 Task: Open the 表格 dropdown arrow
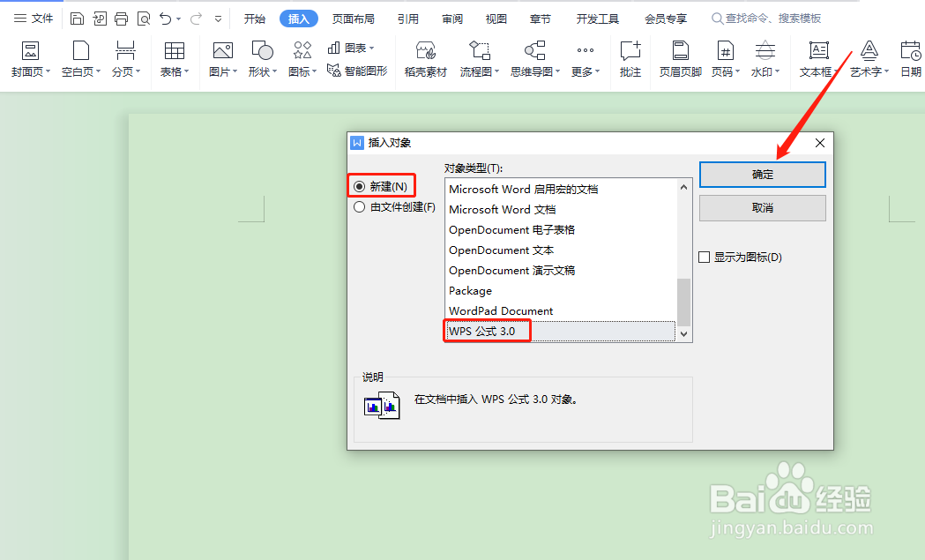coord(187,71)
